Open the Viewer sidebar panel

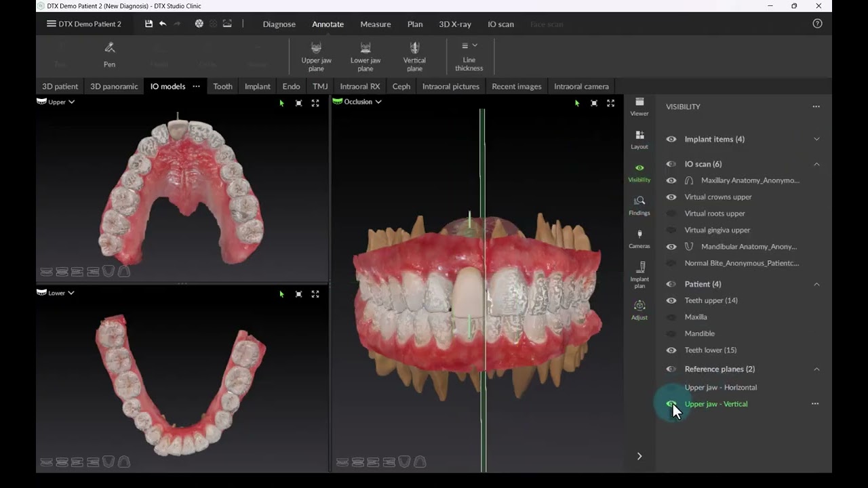pos(639,106)
